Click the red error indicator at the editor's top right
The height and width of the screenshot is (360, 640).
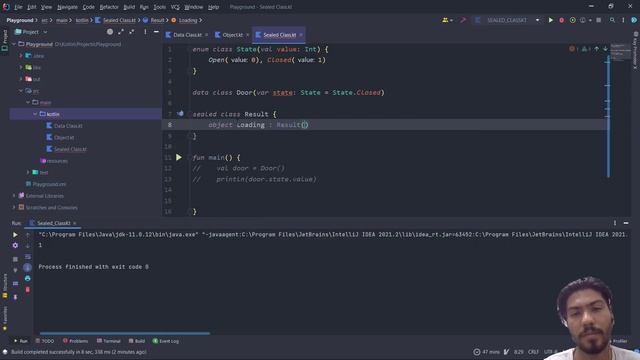pyautogui.click(x=572, y=49)
